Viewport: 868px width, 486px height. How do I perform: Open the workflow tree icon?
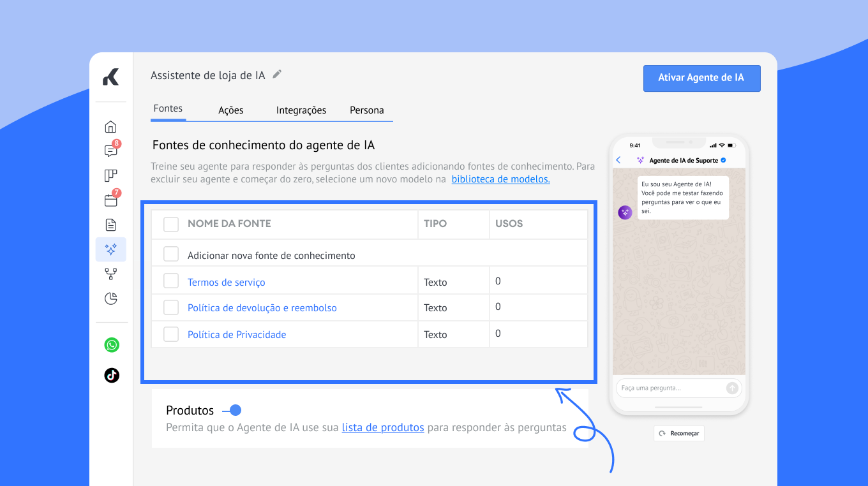(x=111, y=274)
